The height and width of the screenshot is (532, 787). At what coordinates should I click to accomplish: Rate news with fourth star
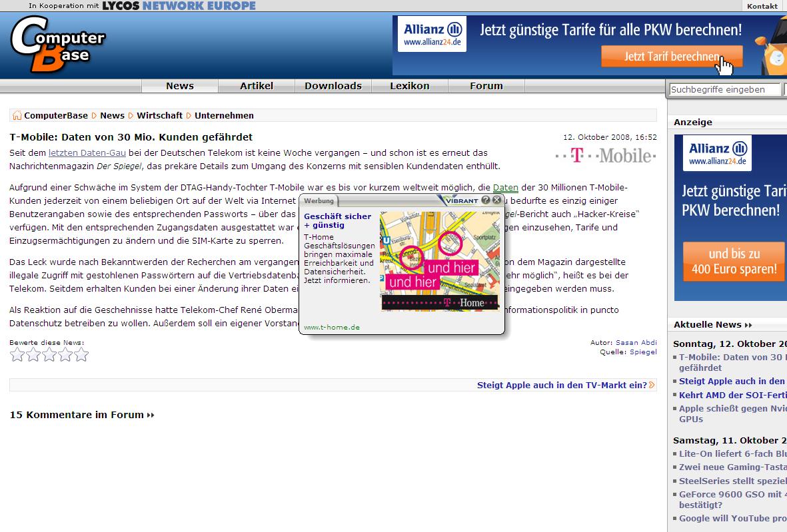(65, 355)
